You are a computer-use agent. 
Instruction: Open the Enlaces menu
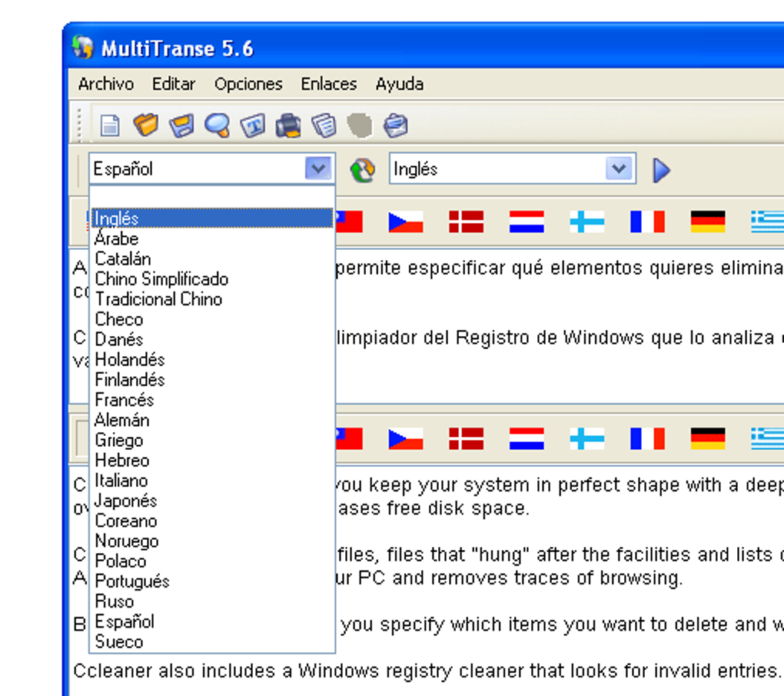(329, 84)
